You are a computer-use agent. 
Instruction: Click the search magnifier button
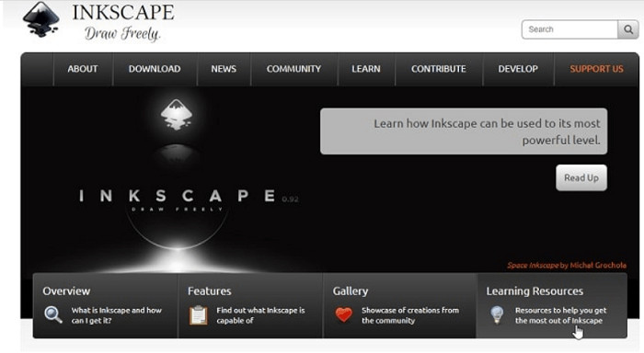click(628, 29)
